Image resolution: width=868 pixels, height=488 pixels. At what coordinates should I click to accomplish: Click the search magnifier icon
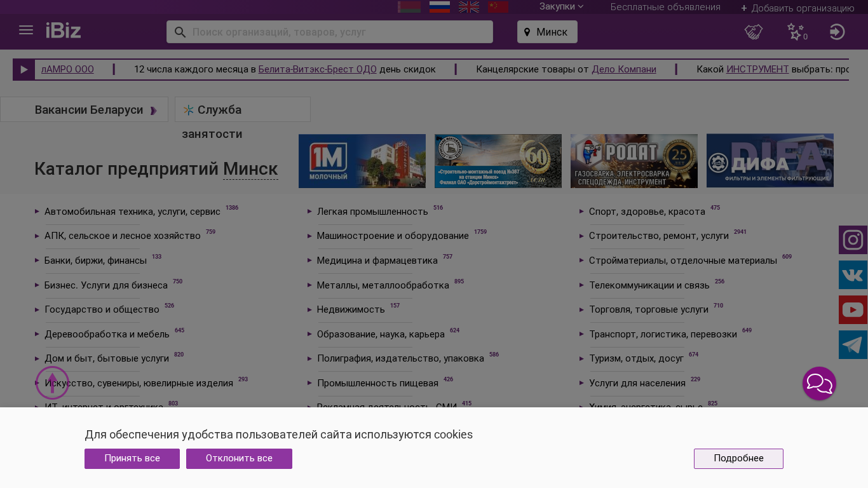(x=180, y=32)
